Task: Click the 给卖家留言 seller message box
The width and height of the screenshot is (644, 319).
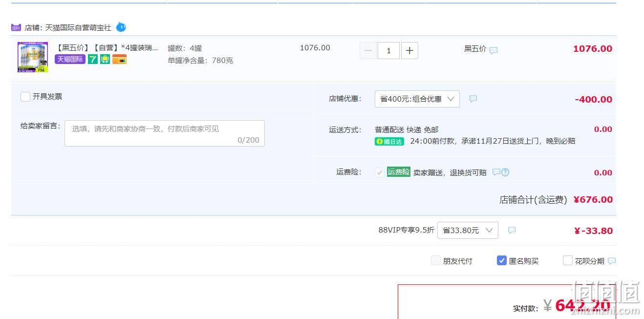Action: [x=165, y=133]
